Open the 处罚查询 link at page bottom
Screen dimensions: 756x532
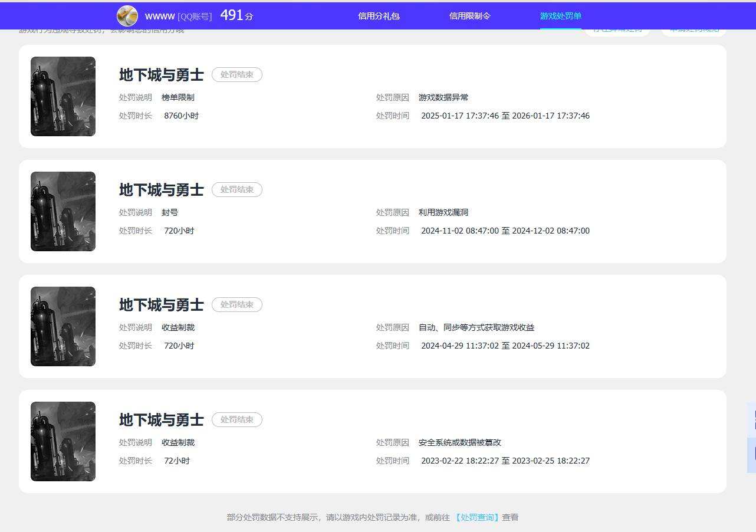coord(477,517)
